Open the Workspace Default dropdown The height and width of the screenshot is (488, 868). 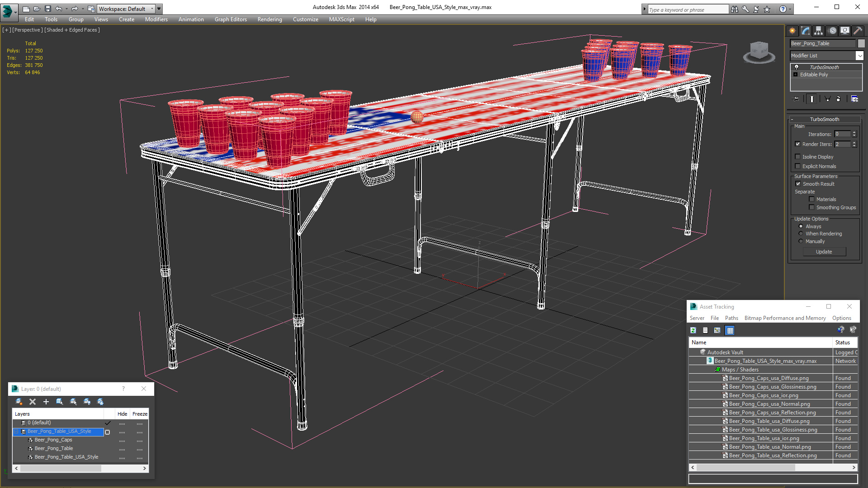pyautogui.click(x=152, y=9)
